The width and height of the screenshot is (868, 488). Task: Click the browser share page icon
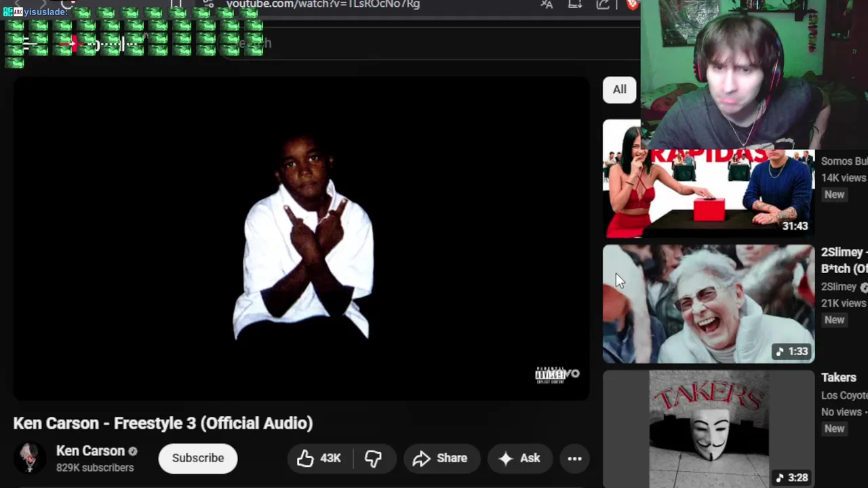coord(603,4)
